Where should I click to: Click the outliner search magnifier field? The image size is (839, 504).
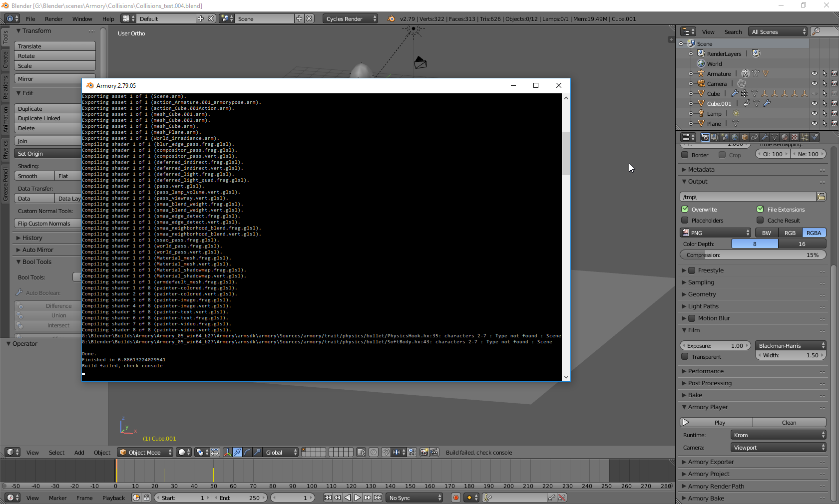824,31
